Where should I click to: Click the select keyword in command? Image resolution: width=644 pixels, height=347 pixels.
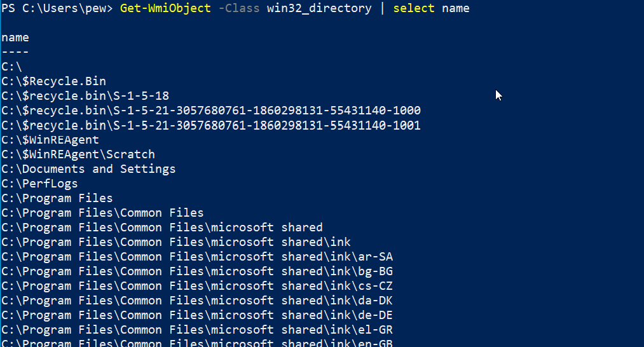click(414, 8)
